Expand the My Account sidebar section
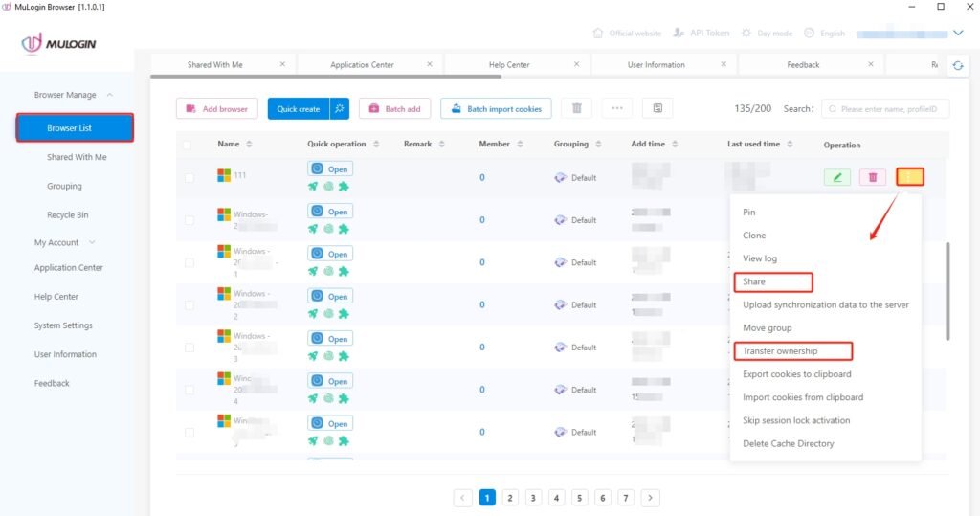Image resolution: width=980 pixels, height=516 pixels. [92, 243]
